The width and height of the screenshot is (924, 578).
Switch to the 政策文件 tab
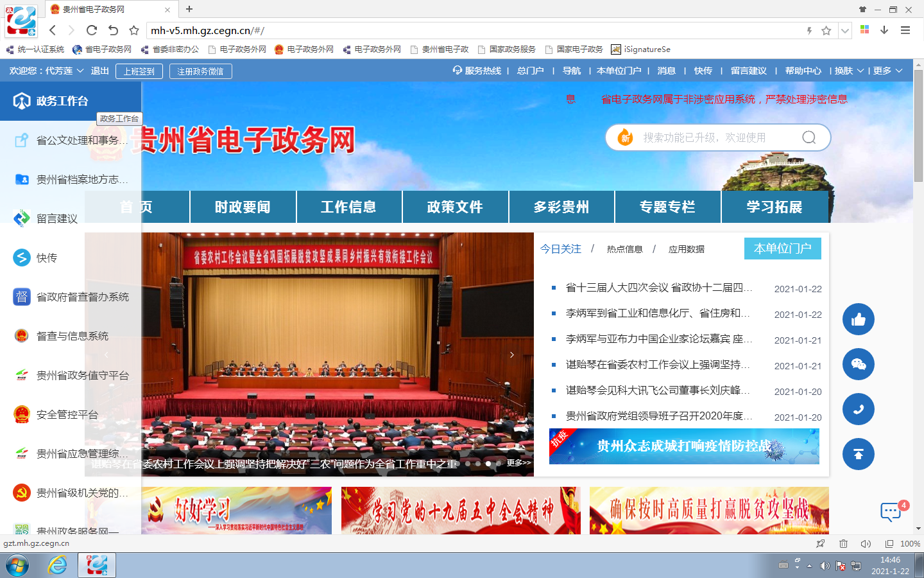click(x=455, y=206)
